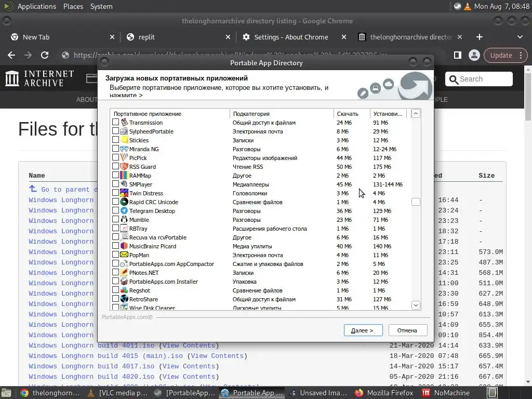The width and height of the screenshot is (532, 399).
Task: Check the MusicBrainz Picard checkbox
Action: point(115,246)
